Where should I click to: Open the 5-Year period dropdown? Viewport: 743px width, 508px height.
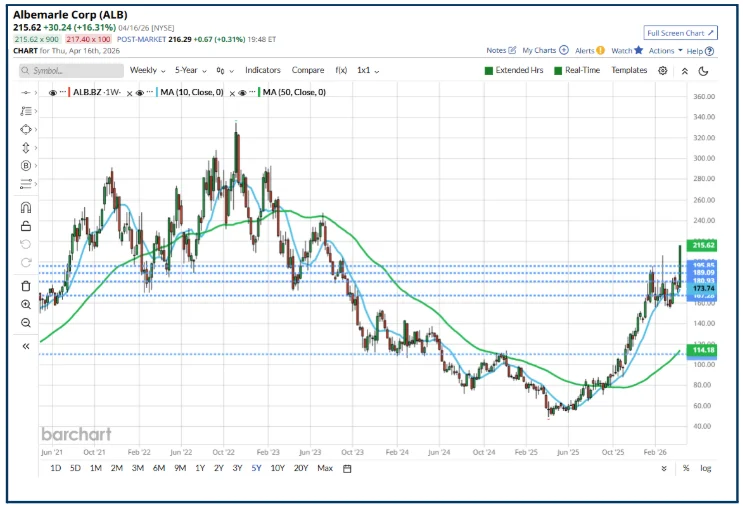pyautogui.click(x=190, y=70)
